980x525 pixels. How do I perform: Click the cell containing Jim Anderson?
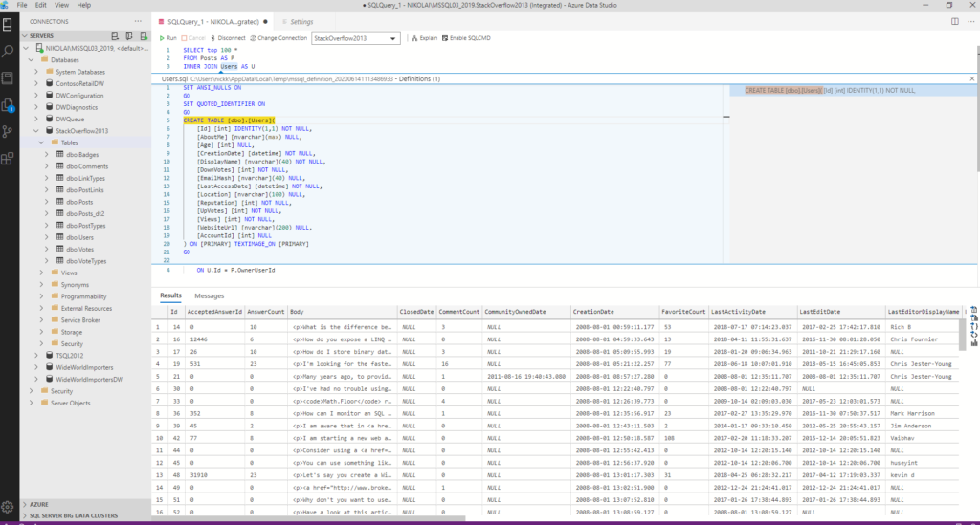(x=924, y=426)
